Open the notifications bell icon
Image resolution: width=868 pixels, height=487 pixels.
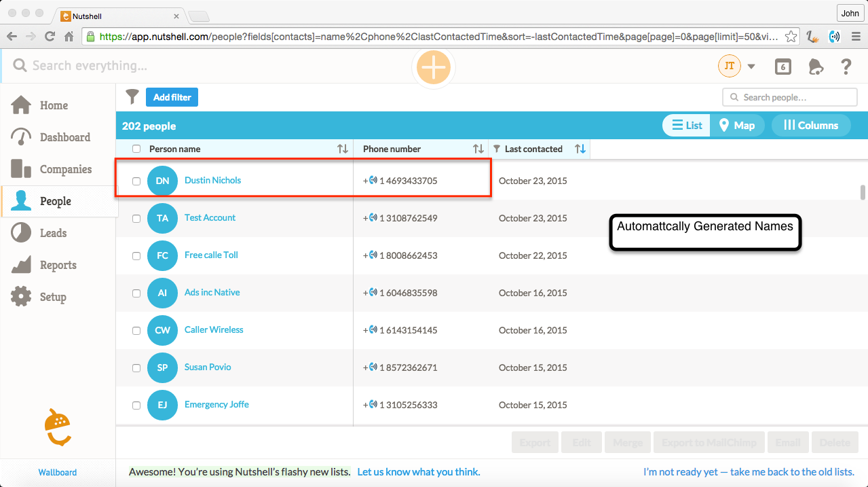pyautogui.click(x=815, y=67)
